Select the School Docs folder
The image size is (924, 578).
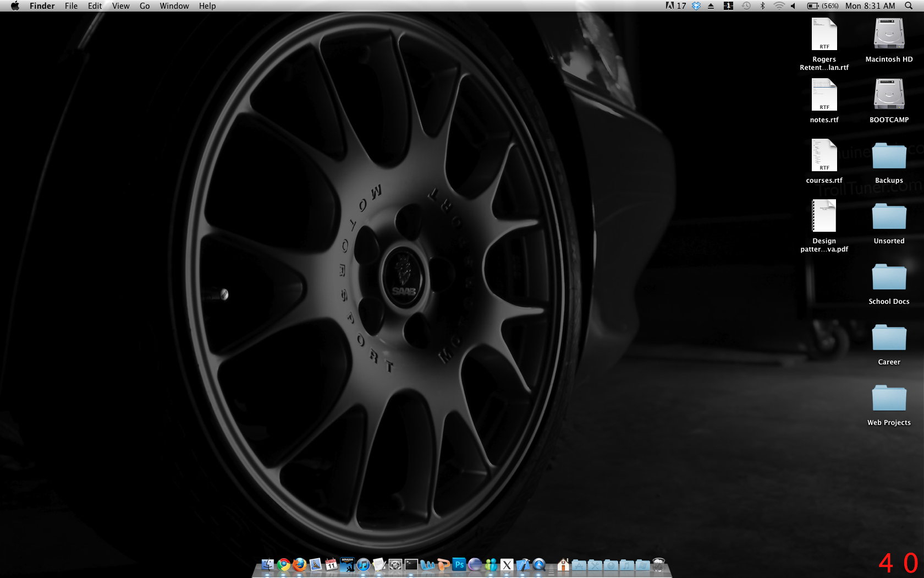(889, 277)
